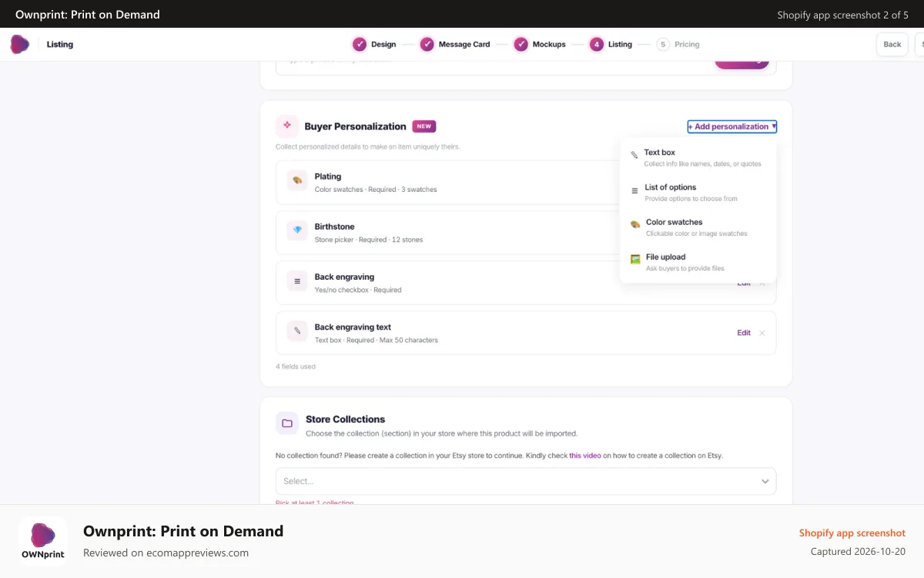
Task: Click the Store Collections heading
Action: tap(345, 419)
